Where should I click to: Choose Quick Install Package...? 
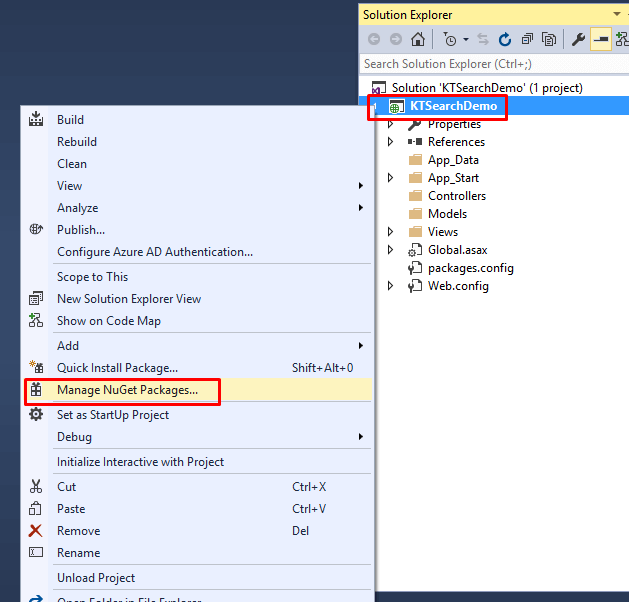[x=197, y=368]
